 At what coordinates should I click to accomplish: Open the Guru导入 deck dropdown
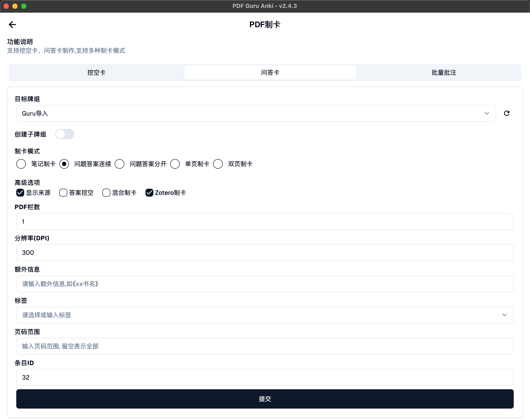click(256, 113)
